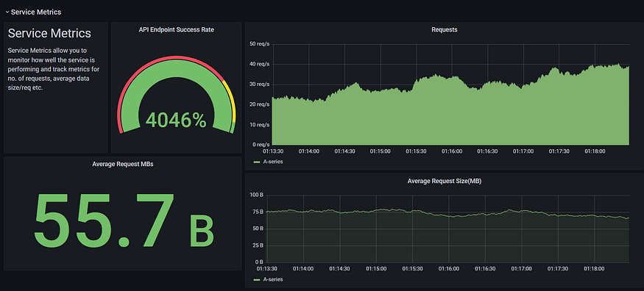Click the Service Metrics row title
The height and width of the screenshot is (291, 644).
pyautogui.click(x=36, y=12)
